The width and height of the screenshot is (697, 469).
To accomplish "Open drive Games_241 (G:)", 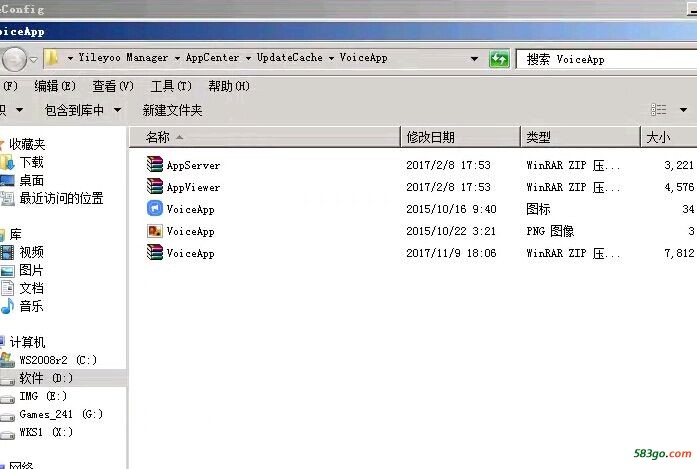I will click(x=61, y=414).
